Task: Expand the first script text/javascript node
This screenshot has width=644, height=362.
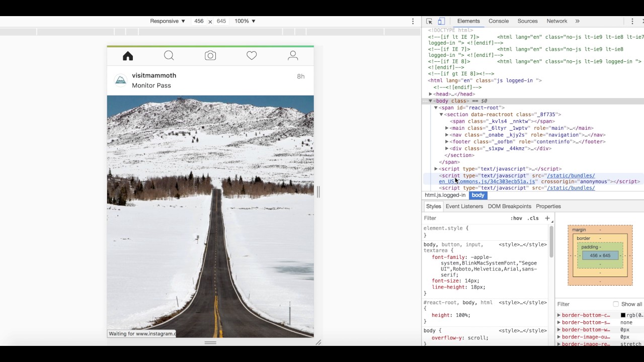Action: pyautogui.click(x=436, y=169)
